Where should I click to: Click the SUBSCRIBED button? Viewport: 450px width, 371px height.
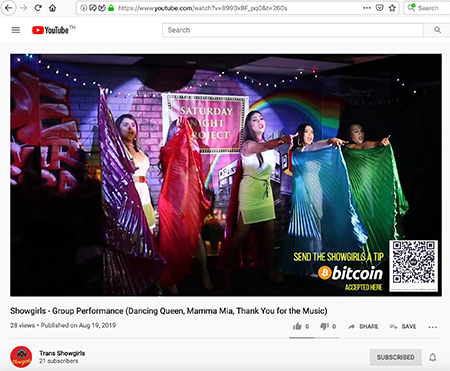tap(396, 357)
